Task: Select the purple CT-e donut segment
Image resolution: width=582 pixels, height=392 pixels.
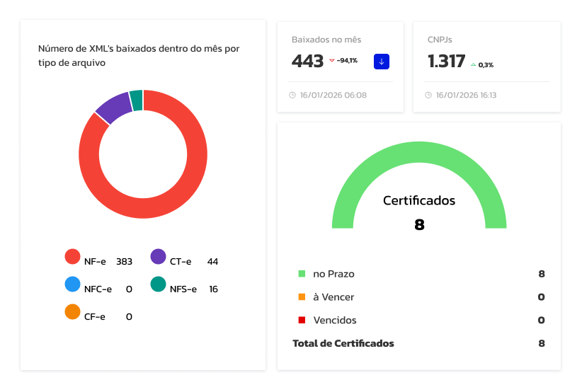Action: [113, 107]
